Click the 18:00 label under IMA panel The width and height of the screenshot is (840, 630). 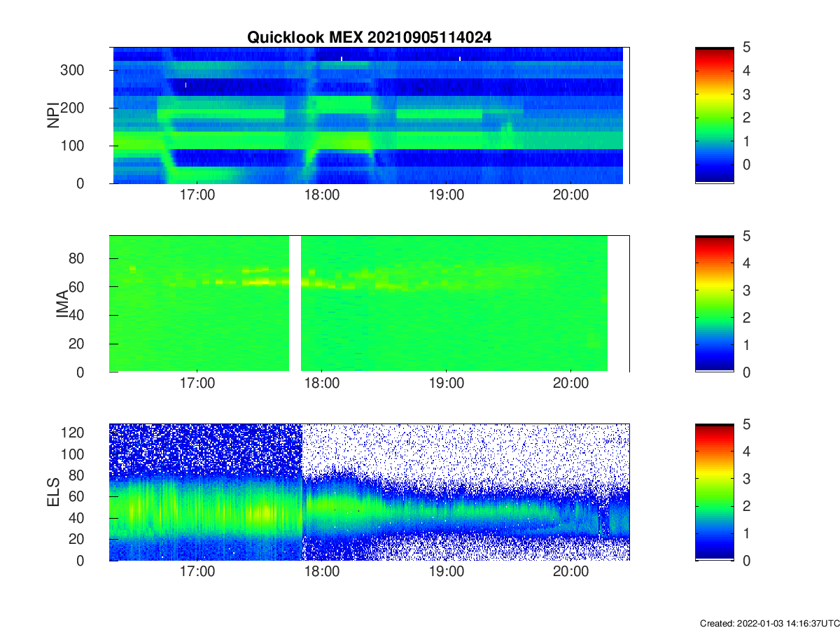[321, 383]
